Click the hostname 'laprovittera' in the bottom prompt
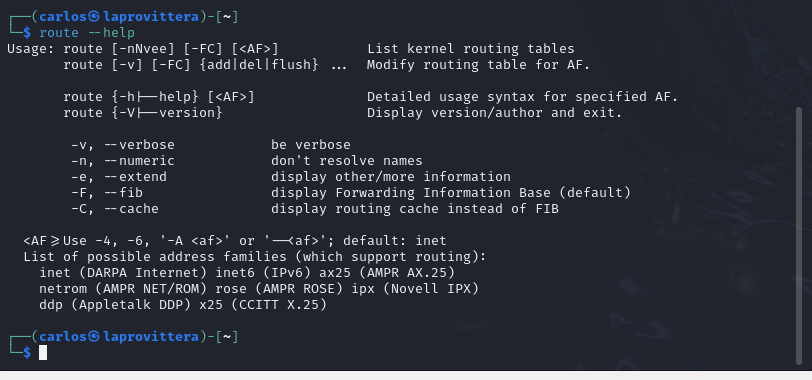 click(x=151, y=337)
